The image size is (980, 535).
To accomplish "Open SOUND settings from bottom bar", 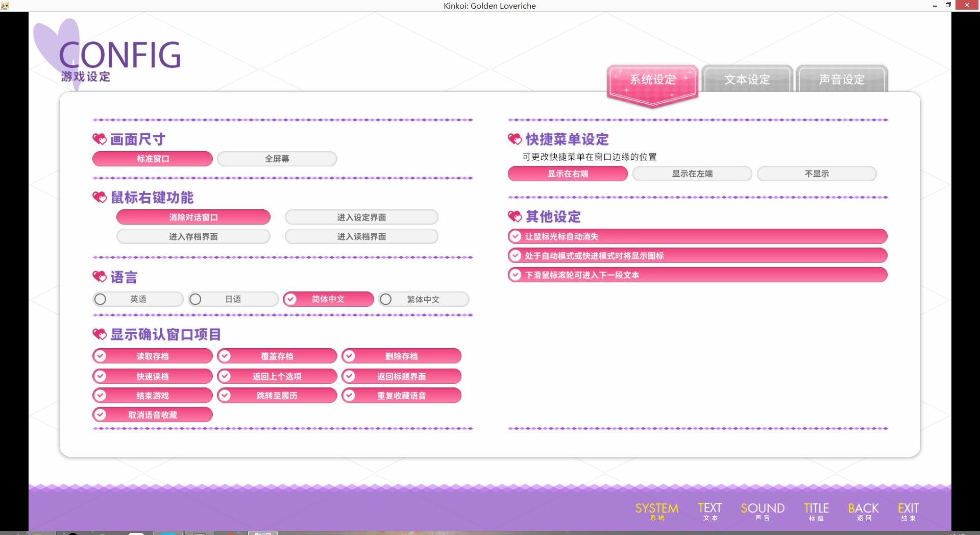I will 762,510.
